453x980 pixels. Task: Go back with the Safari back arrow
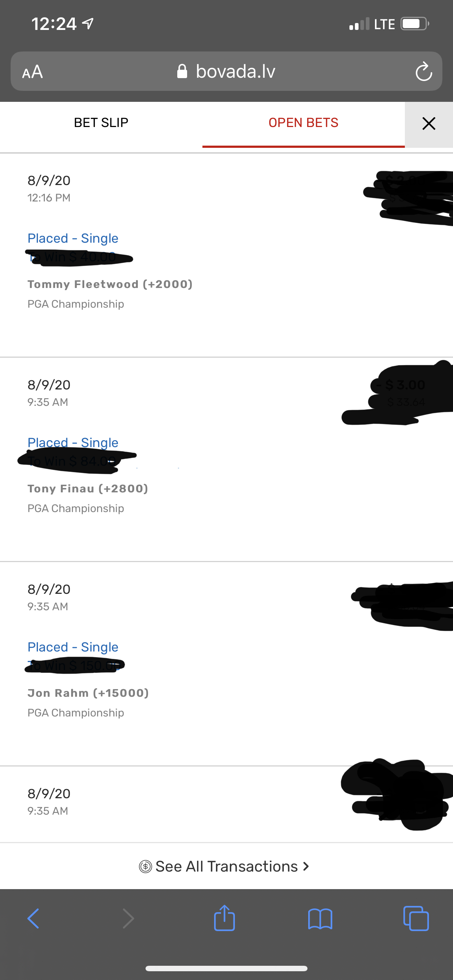34,919
